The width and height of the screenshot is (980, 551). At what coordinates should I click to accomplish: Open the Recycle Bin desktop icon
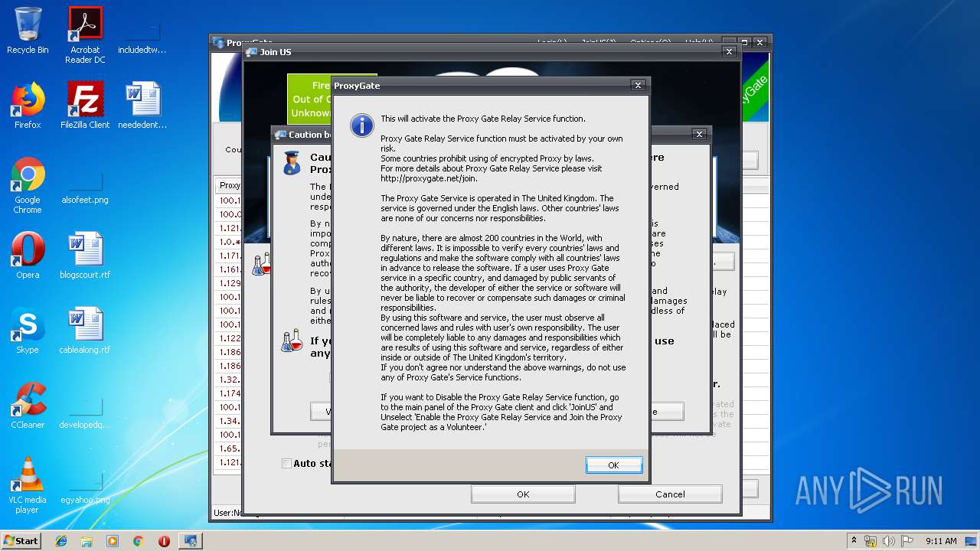[28, 31]
